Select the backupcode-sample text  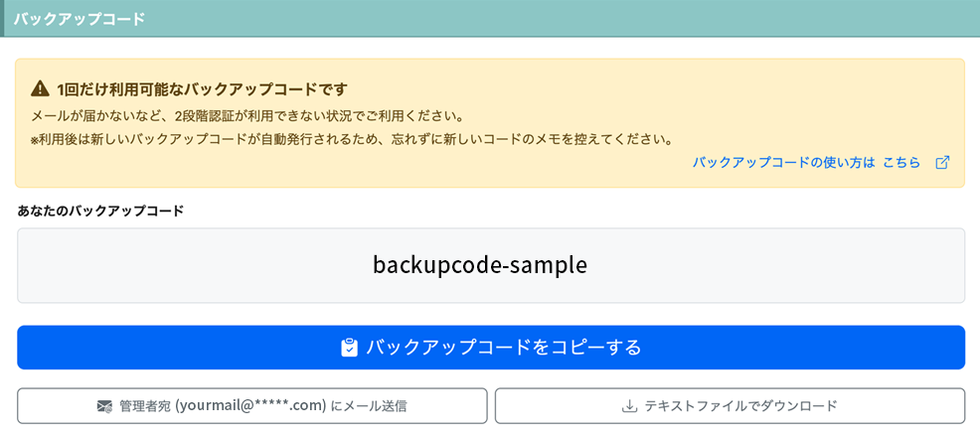(480, 265)
